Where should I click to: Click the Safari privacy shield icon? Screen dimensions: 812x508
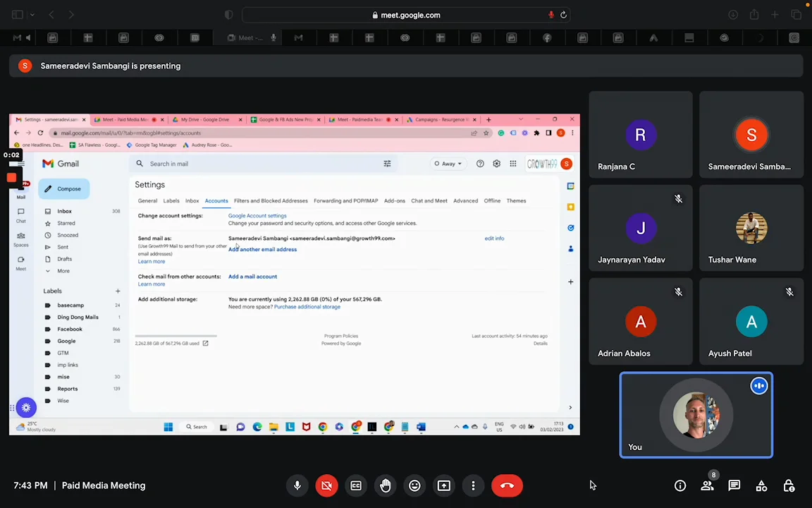coord(228,15)
